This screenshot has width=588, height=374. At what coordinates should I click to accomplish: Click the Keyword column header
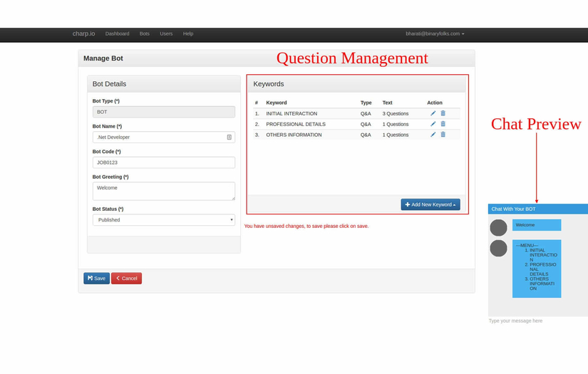277,103
